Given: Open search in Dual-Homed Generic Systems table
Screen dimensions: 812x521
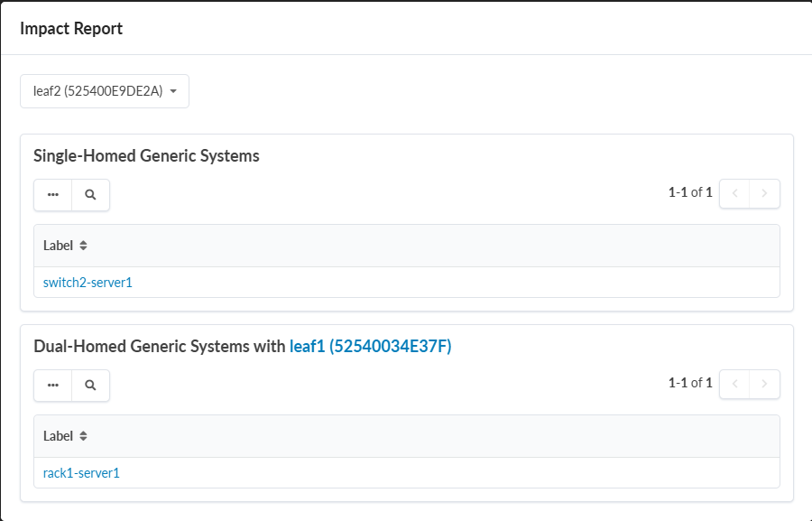Looking at the screenshot, I should 90,385.
